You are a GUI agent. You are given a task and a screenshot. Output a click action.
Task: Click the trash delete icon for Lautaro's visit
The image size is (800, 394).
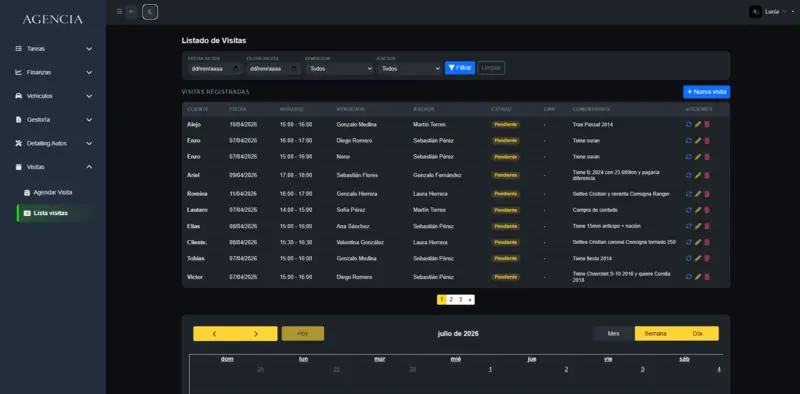tap(707, 210)
